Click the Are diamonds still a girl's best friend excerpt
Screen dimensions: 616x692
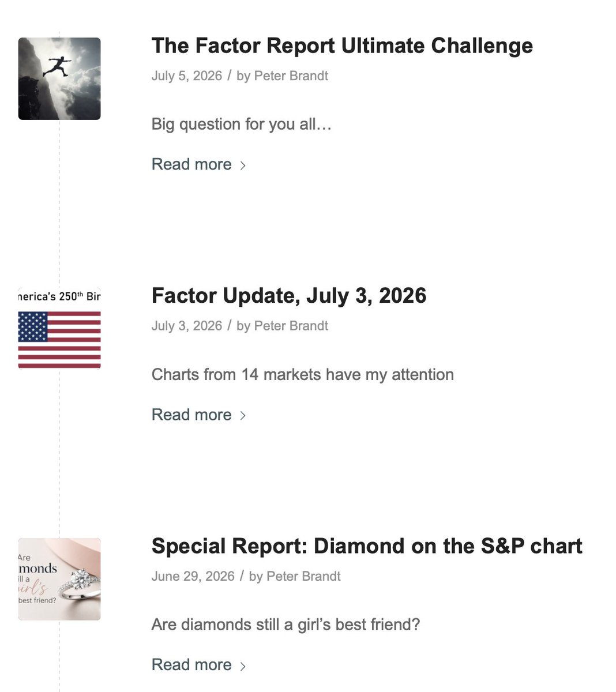pyautogui.click(x=286, y=625)
